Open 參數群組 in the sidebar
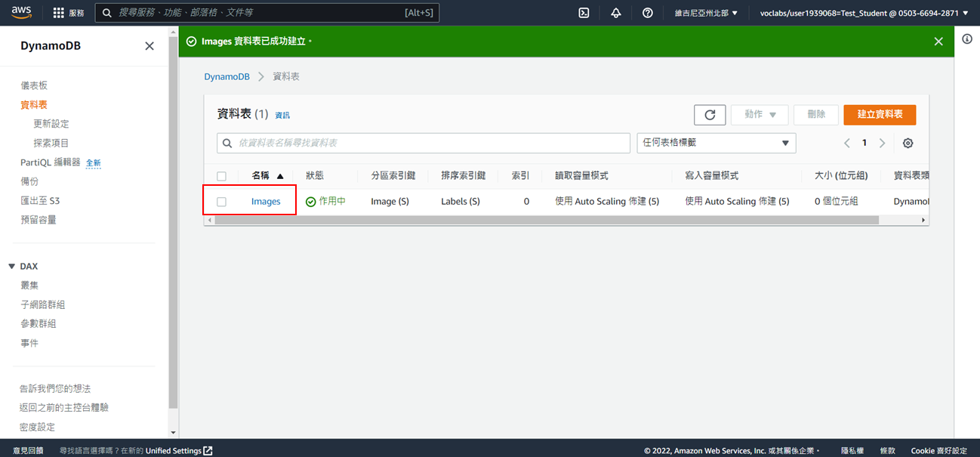This screenshot has width=980, height=457. [x=39, y=323]
